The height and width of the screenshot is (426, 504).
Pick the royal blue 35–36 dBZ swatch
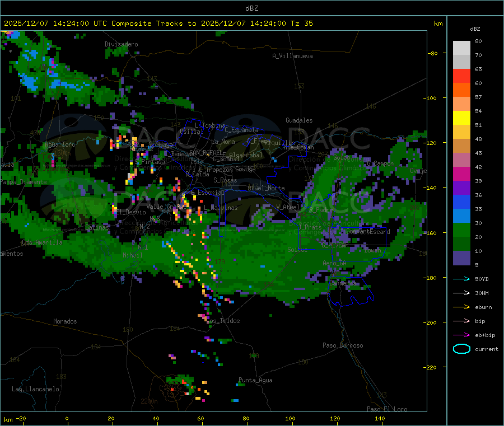tap(461, 202)
